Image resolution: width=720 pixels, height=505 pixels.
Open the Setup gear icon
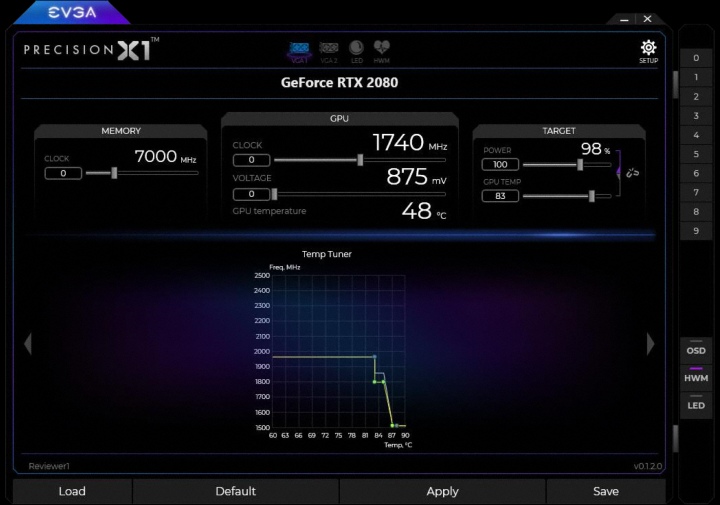coord(648,51)
